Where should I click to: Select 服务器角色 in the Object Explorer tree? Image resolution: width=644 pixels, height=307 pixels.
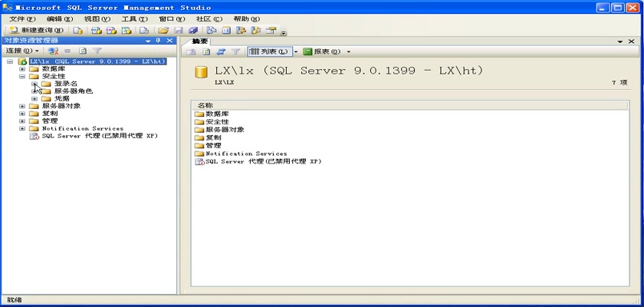click(x=74, y=91)
